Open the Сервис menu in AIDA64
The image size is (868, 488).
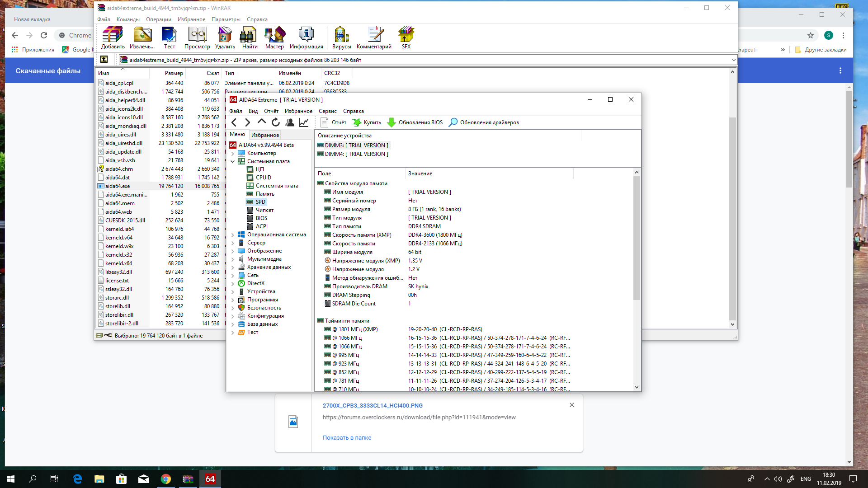click(x=327, y=111)
